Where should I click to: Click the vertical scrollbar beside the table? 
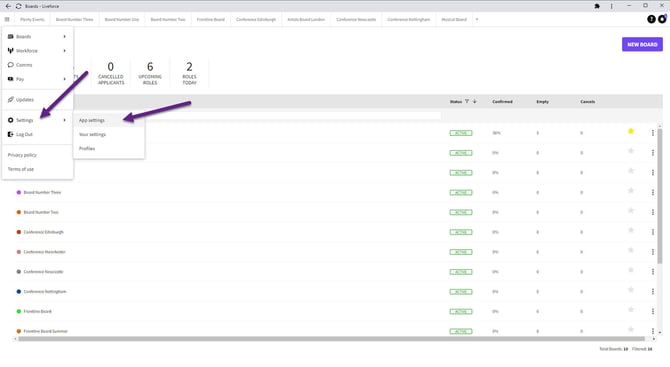[x=660, y=197]
